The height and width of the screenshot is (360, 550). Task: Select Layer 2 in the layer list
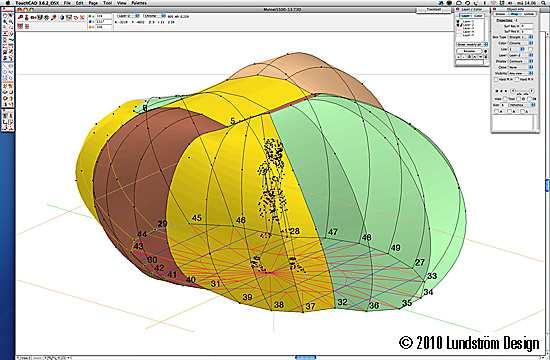coord(468,25)
